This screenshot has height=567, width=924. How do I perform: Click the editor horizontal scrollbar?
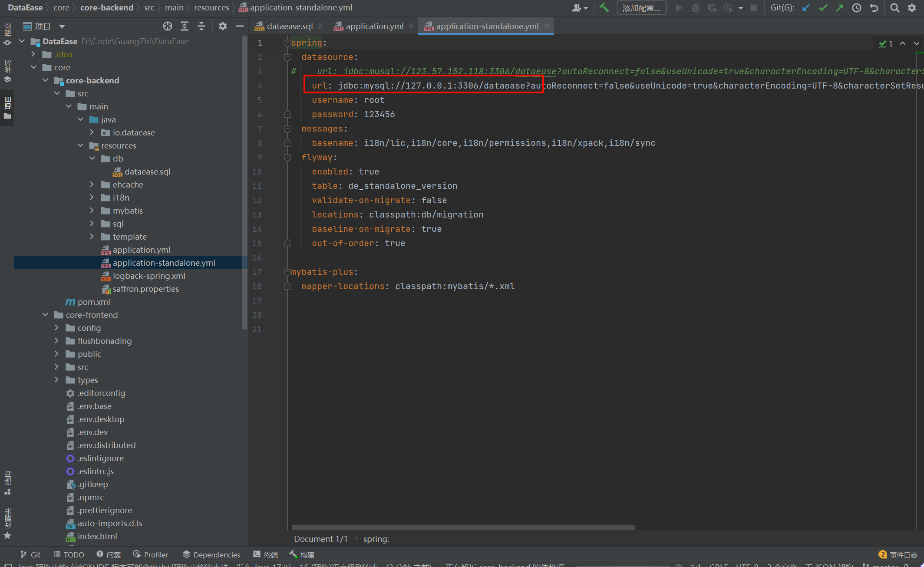[463, 527]
